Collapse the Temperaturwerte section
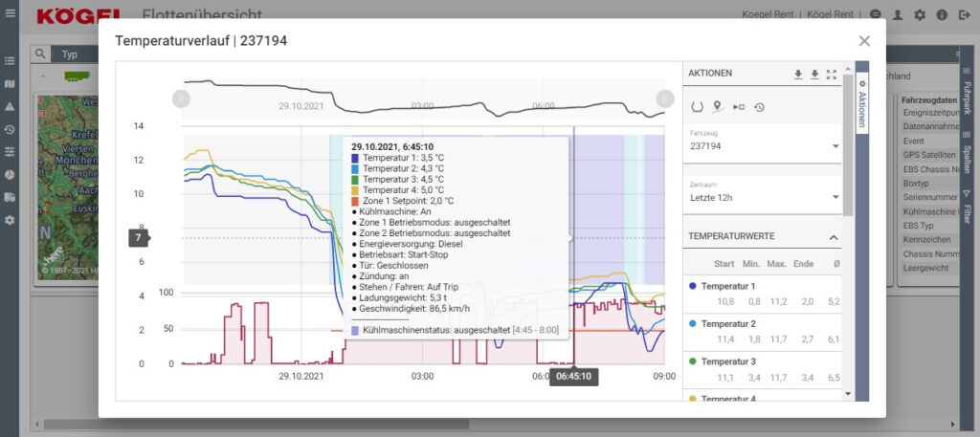This screenshot has height=437, width=980. tap(833, 236)
